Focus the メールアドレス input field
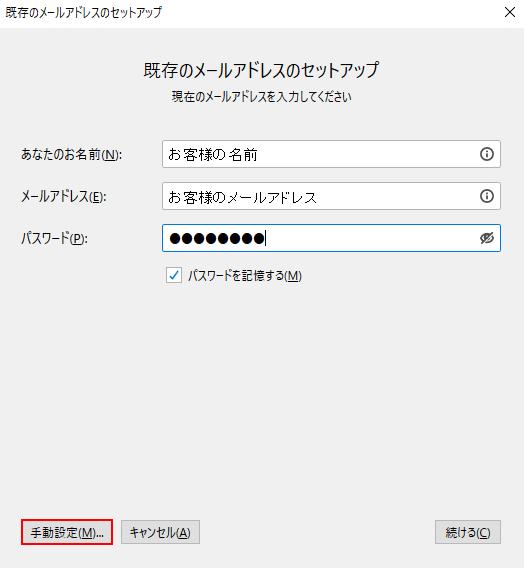Viewport: 524px width, 568px height. coord(331,196)
